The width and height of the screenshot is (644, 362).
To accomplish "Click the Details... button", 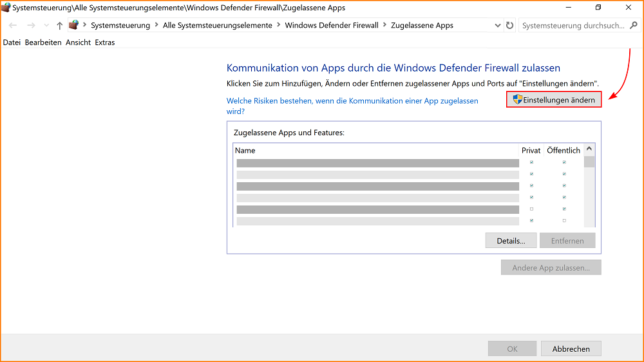I will [511, 241].
